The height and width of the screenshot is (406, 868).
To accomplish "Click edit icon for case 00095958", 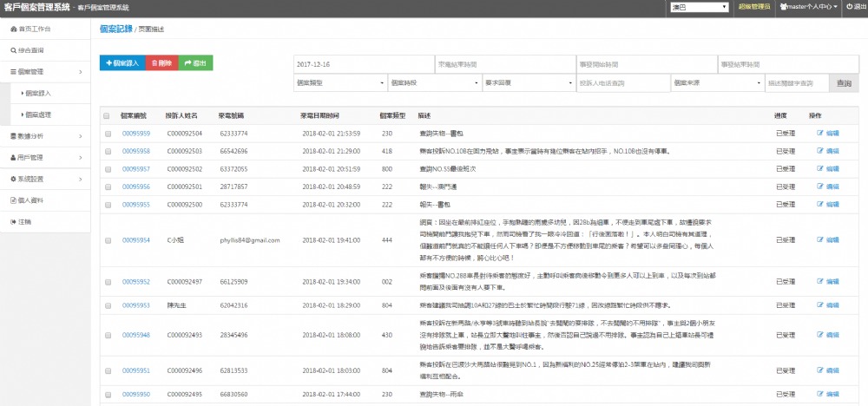I will (820, 151).
